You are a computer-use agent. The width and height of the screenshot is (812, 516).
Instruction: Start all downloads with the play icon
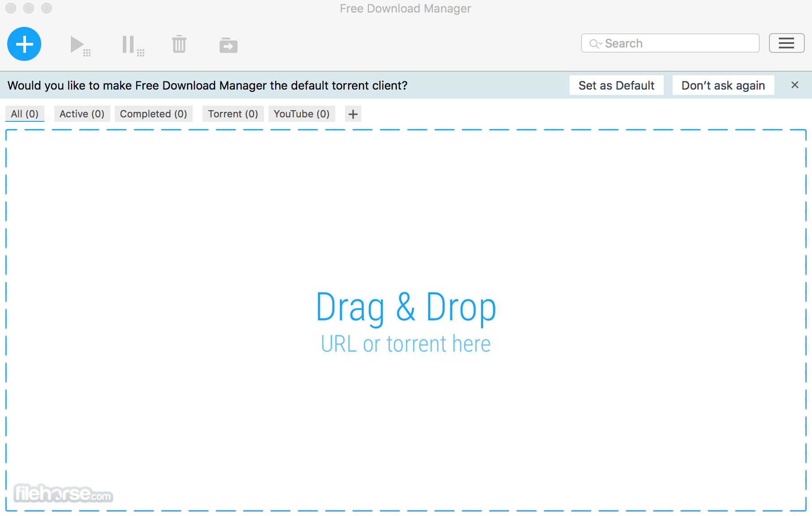coord(80,46)
